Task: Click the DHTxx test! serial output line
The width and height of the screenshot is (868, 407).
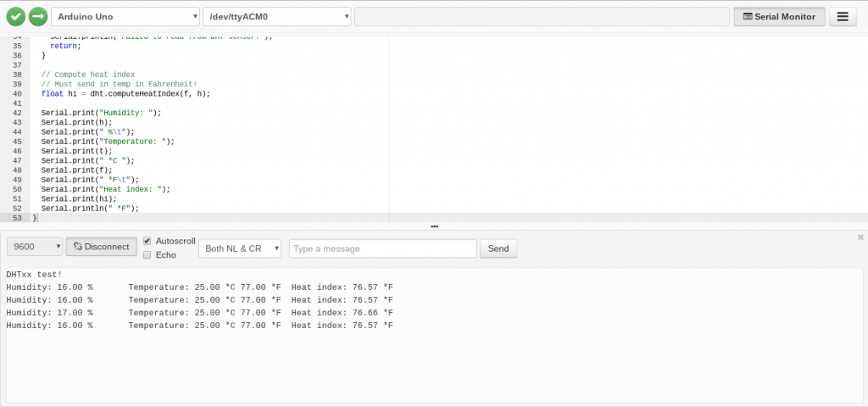Action: 34,275
